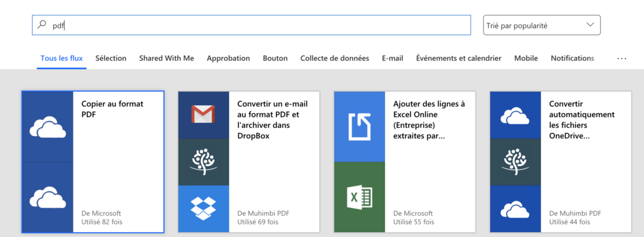Viewport: 644px width, 237px height.
Task: Click the blue upload document icon on third template
Action: click(x=359, y=126)
